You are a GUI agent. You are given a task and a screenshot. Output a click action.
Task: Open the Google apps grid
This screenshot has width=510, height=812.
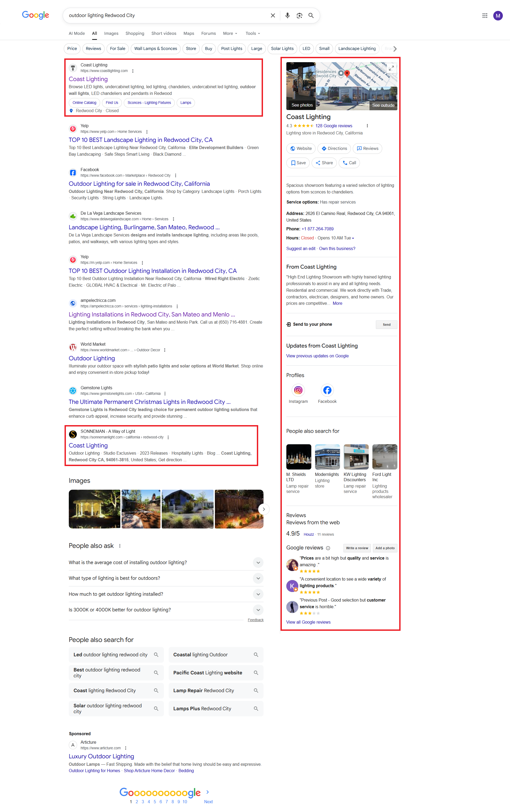point(485,15)
